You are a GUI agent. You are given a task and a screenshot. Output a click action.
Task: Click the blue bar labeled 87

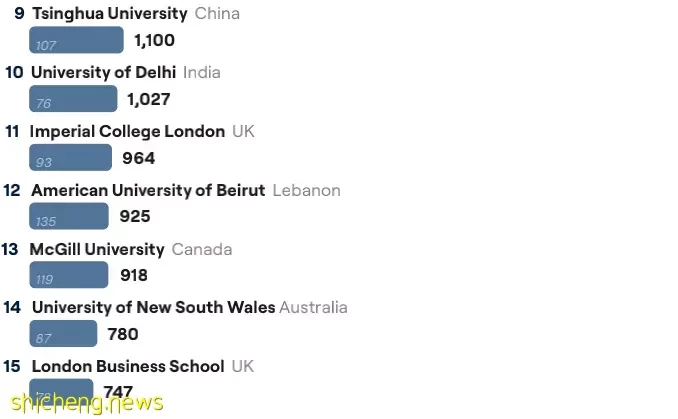63,333
